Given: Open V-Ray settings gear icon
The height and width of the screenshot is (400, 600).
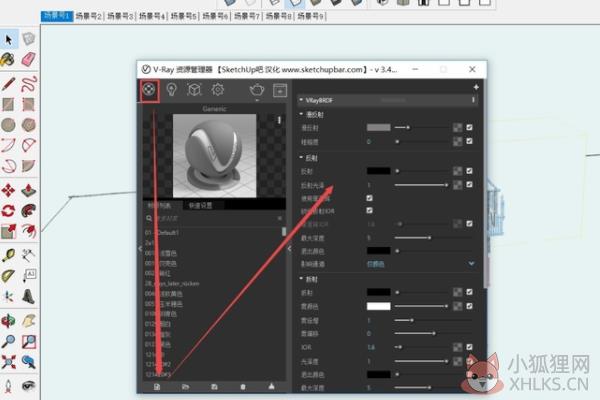Looking at the screenshot, I should point(218,90).
